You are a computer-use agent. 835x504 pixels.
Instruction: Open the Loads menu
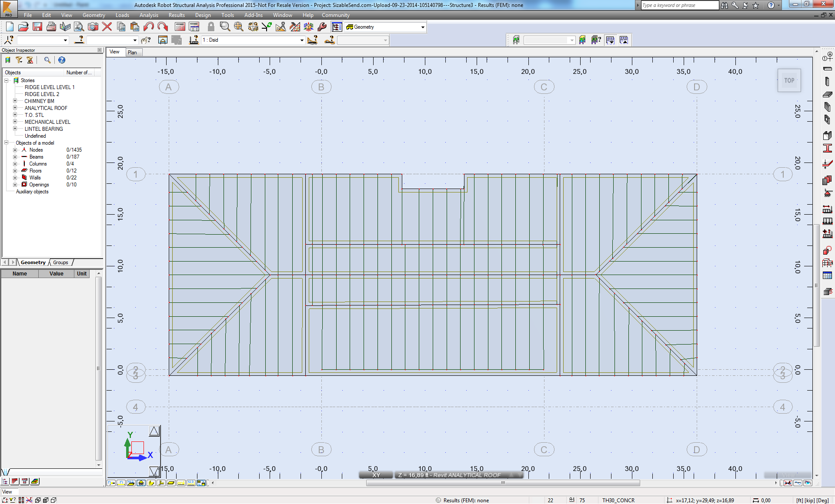click(x=122, y=15)
